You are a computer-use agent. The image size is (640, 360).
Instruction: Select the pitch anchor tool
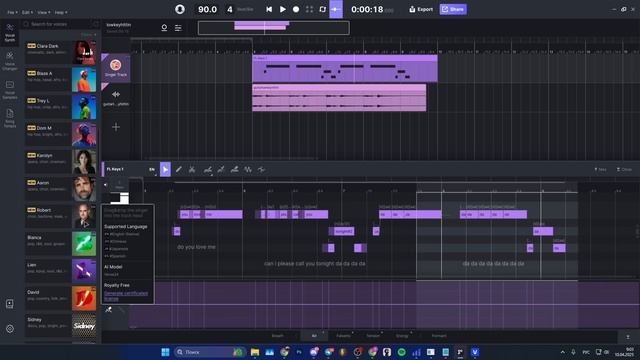(221, 169)
